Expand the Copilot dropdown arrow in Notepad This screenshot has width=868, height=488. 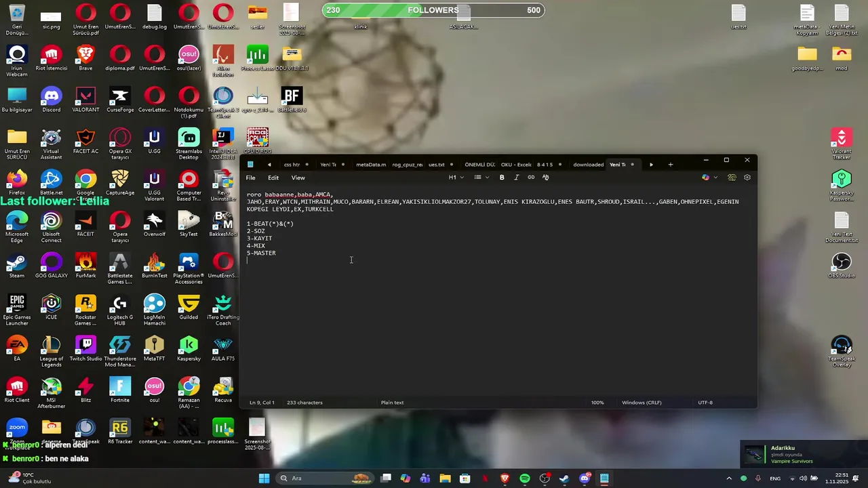point(715,178)
